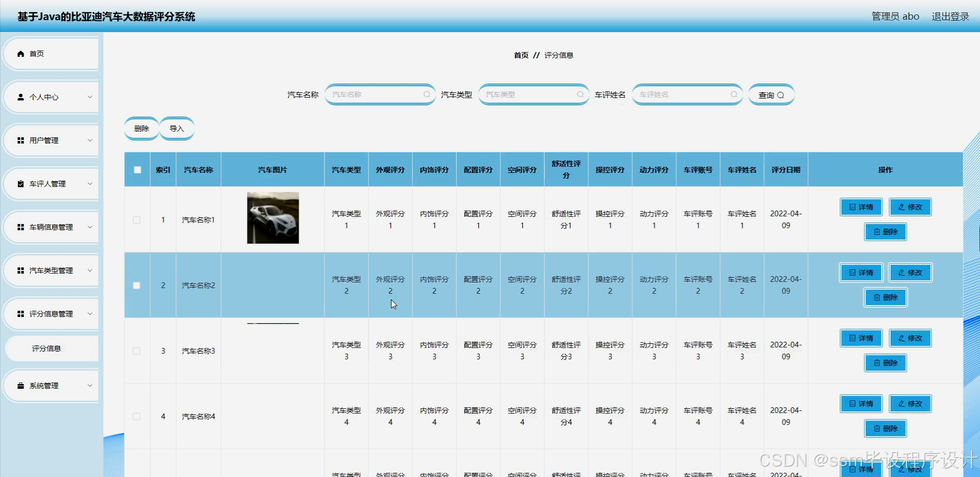Click the 导入 import button

coord(177,129)
